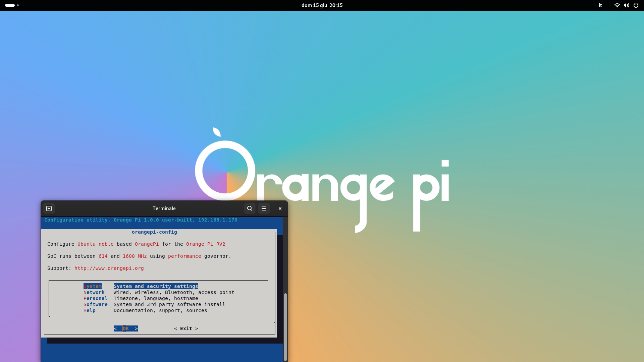644x362 pixels.
Task: Select the Network menu entry
Action: click(94, 292)
